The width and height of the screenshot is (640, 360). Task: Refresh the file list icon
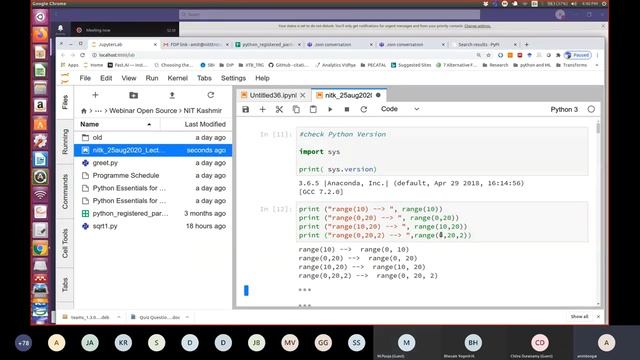click(211, 95)
